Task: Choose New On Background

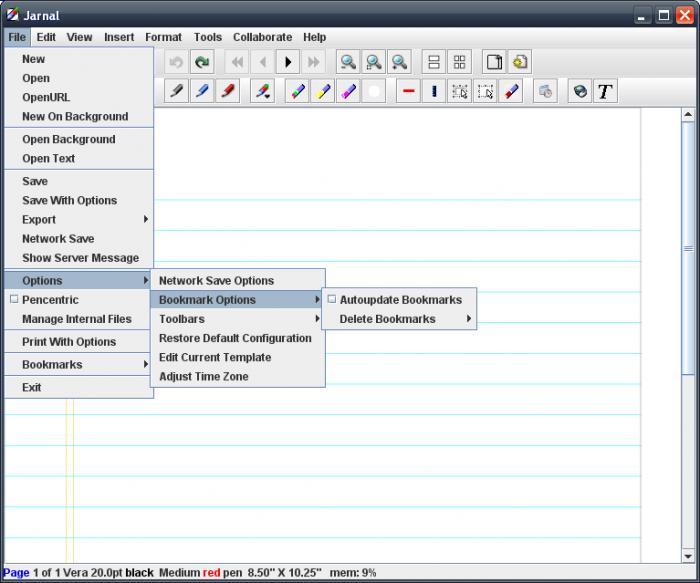Action: pos(79,117)
